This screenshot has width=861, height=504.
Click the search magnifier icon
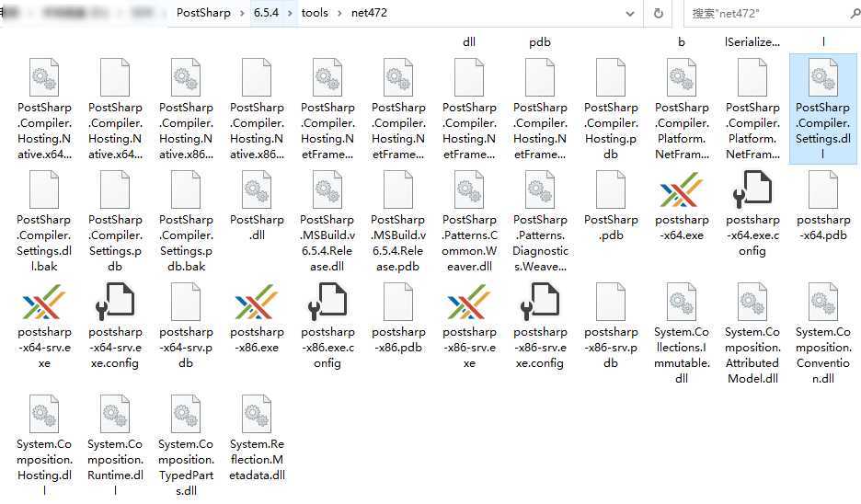click(x=855, y=14)
